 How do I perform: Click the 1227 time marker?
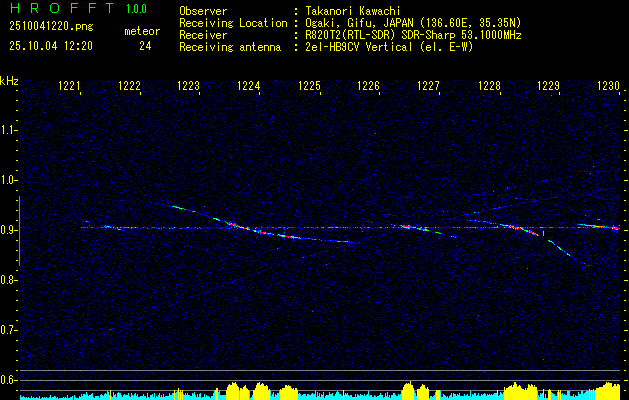click(428, 86)
